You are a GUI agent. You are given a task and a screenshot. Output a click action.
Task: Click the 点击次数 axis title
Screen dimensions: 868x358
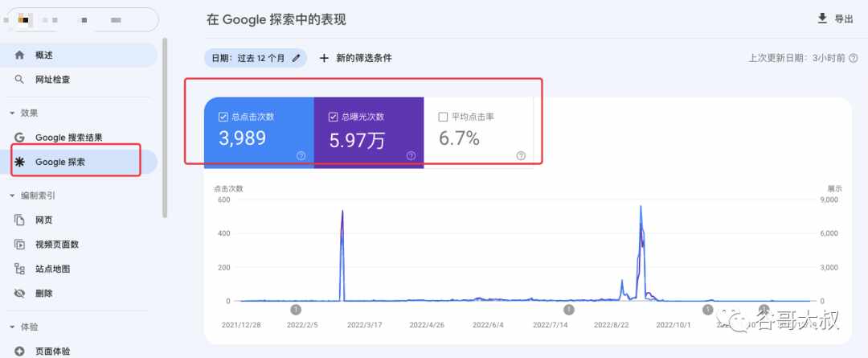tap(228, 188)
